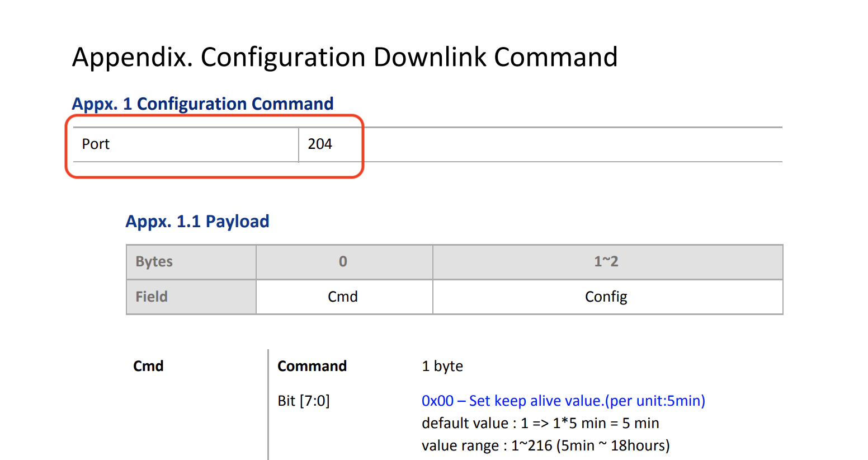The height and width of the screenshot is (460, 868).
Task: Click the Appendix Configuration Downlink Command title
Action: [x=345, y=57]
